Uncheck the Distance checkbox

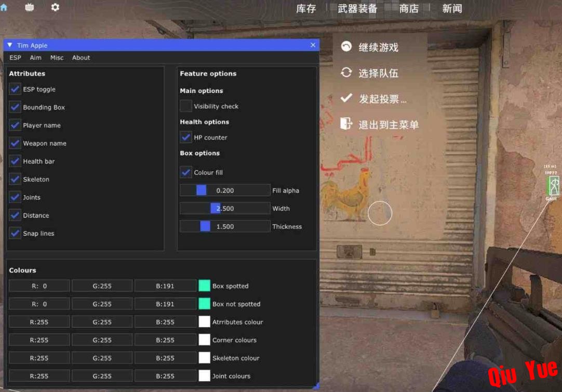15,215
